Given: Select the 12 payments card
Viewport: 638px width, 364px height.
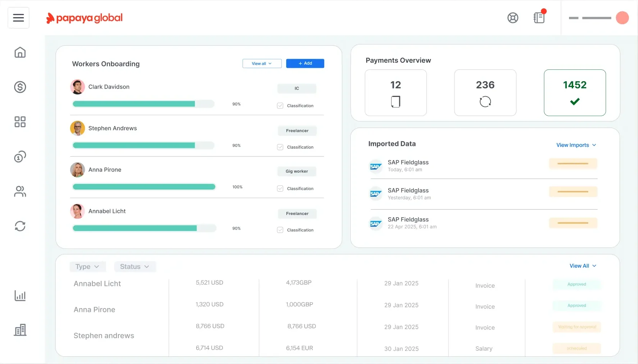Looking at the screenshot, I should [396, 93].
